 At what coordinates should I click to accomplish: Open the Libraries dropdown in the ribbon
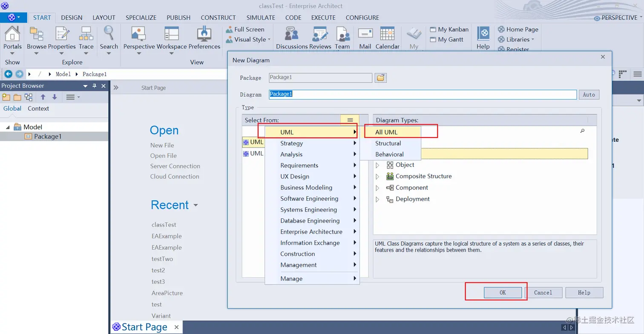(x=516, y=40)
